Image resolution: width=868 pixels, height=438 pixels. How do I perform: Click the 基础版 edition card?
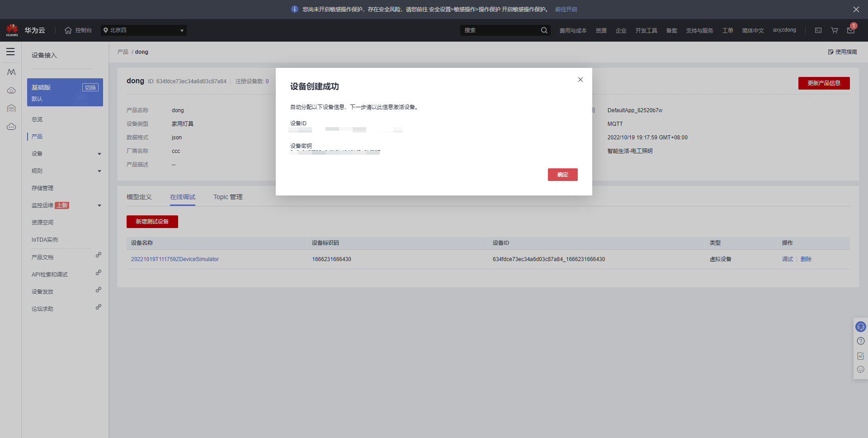(x=65, y=92)
